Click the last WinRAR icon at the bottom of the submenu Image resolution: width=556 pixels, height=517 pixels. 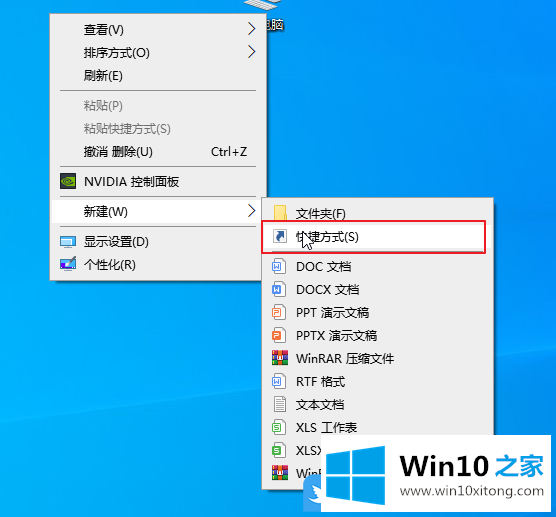tap(280, 473)
